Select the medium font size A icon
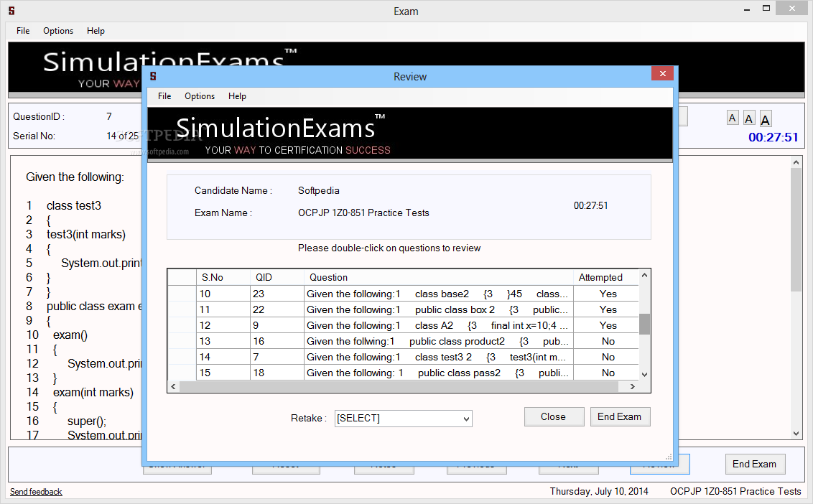This screenshot has width=813, height=504. tap(748, 118)
